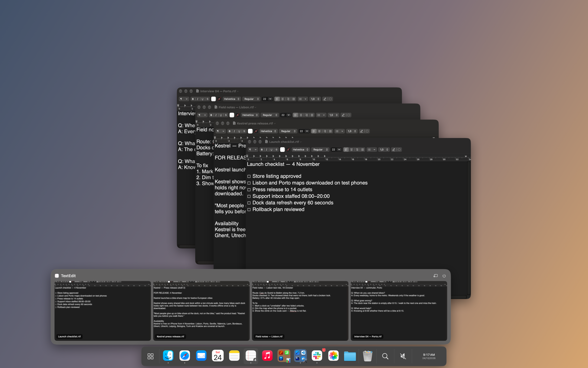The width and height of the screenshot is (588, 368).
Task: Click the dock search magnifier
Action: tap(385, 356)
